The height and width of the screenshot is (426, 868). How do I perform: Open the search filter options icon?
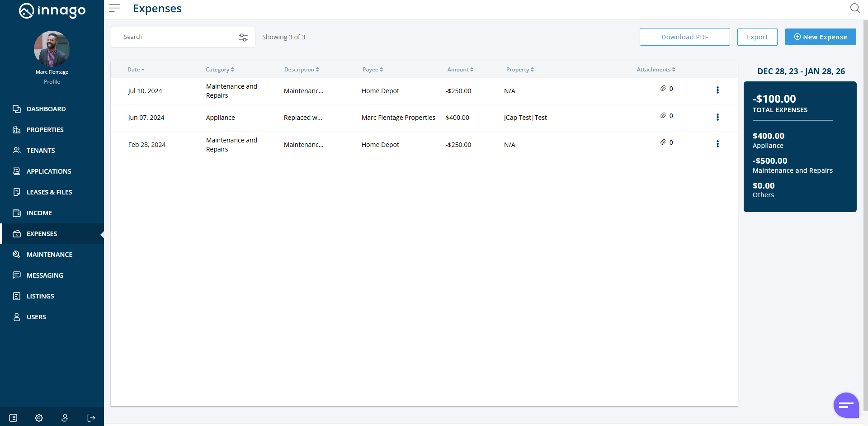(243, 38)
